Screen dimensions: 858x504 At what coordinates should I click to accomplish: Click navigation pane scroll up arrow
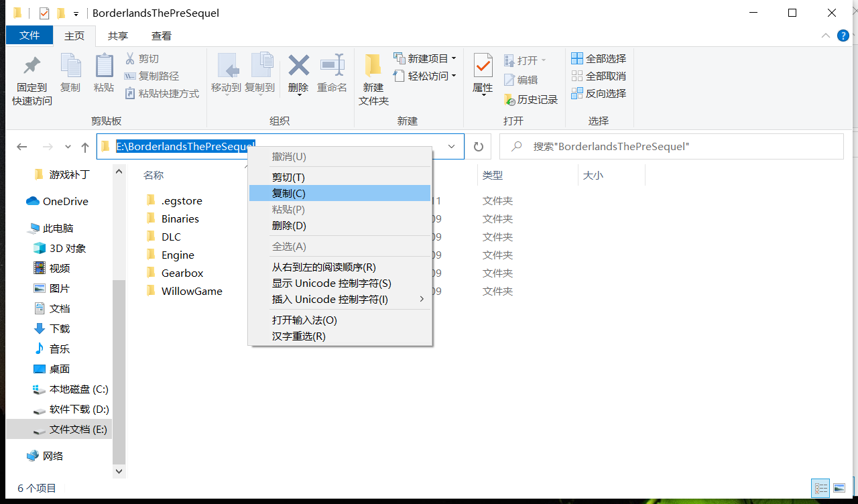(119, 172)
